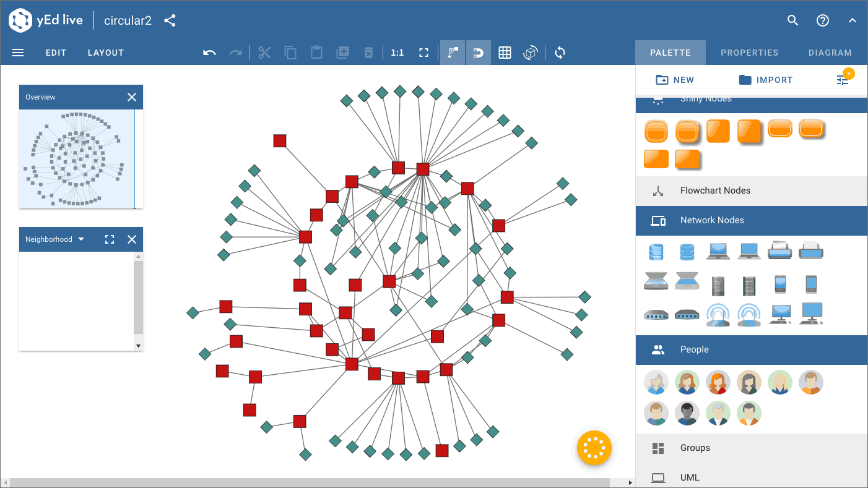Toggle the snapping magnet button
The image size is (868, 488).
(x=478, y=53)
